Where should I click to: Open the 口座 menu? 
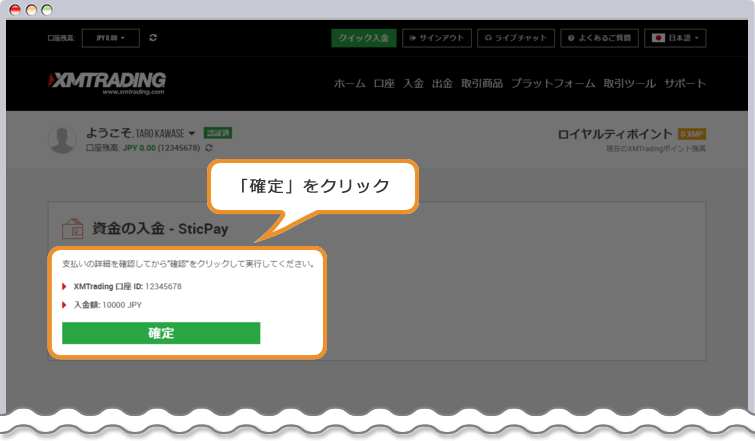click(384, 83)
